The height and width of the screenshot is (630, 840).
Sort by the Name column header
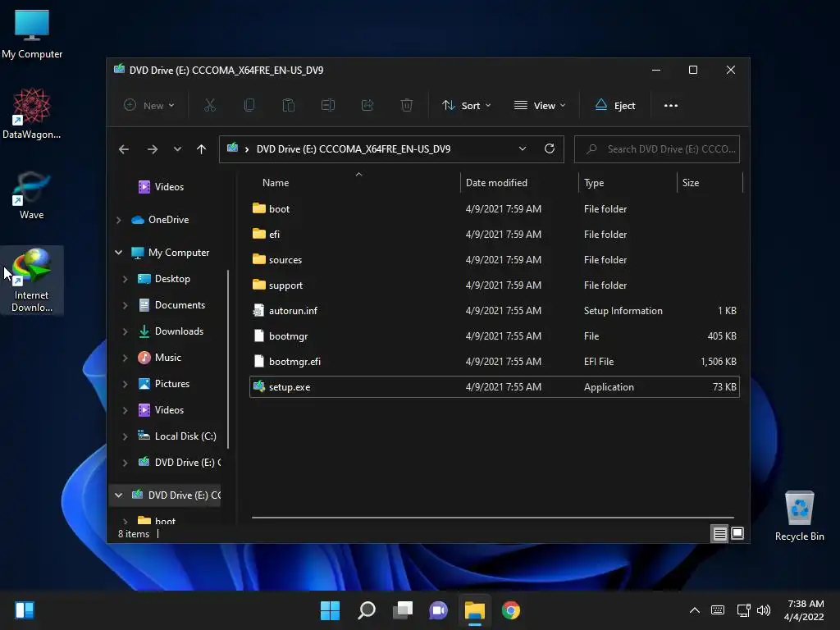[354, 183]
